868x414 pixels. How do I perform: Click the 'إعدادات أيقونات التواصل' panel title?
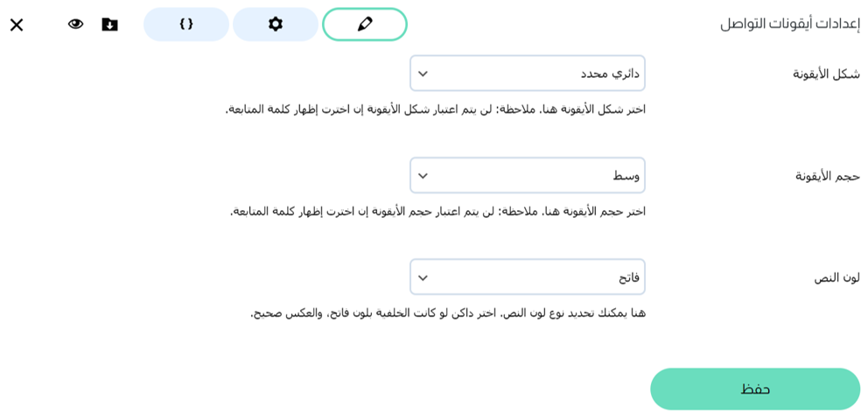coord(789,25)
